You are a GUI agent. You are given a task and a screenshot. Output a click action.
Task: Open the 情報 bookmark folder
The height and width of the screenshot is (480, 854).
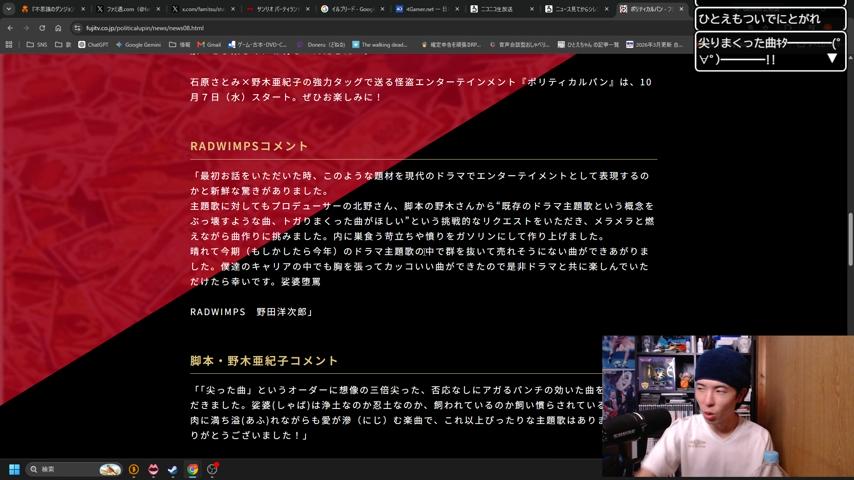[180, 45]
